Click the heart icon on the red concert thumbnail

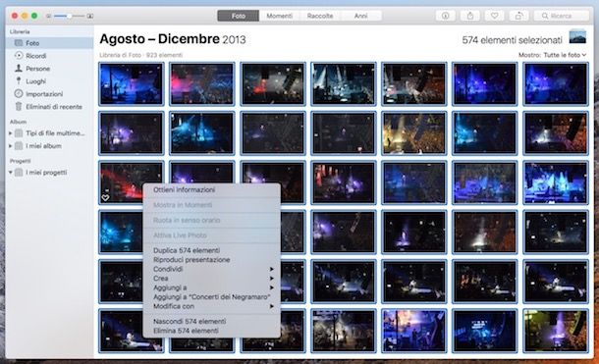(105, 197)
